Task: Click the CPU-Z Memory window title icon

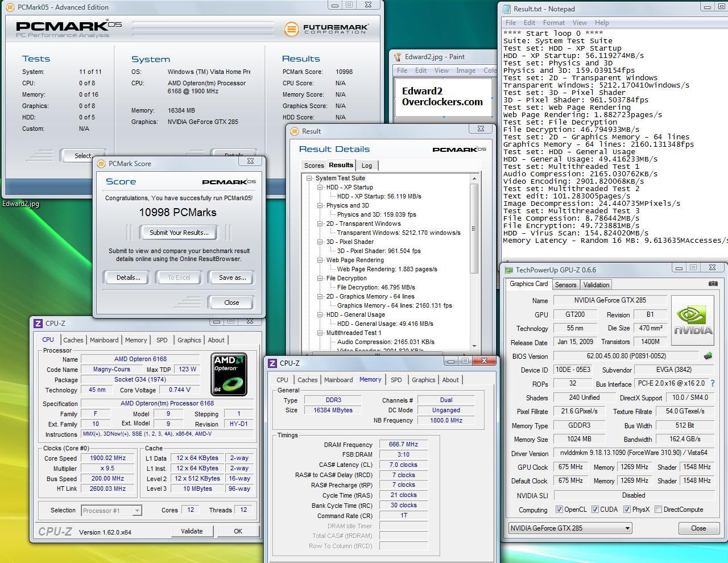Action: (272, 363)
